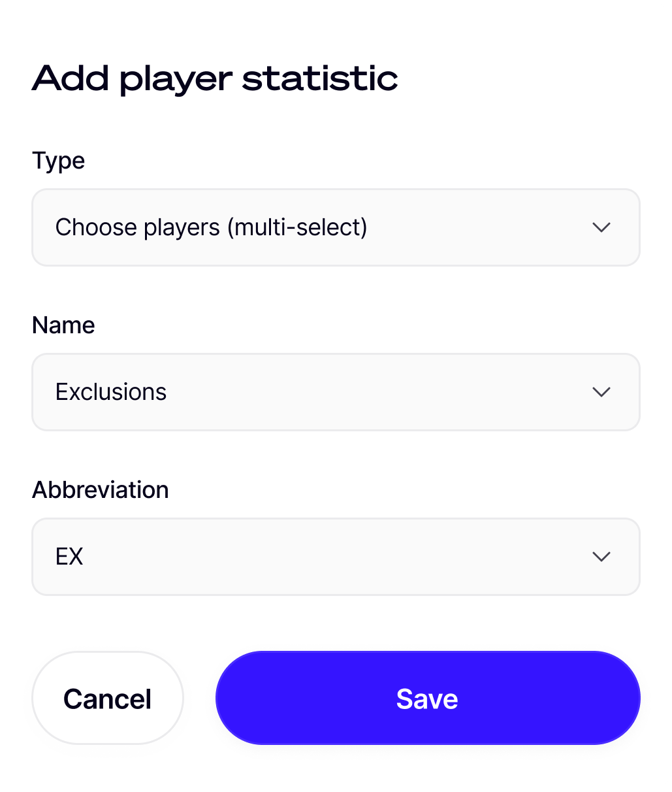
Task: Click the "Type" field label
Action: pos(59,161)
